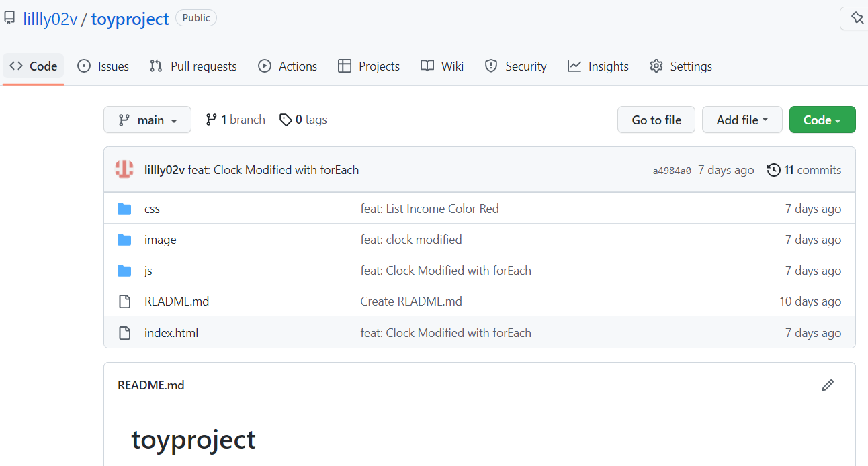Image resolution: width=868 pixels, height=466 pixels.
Task: Open the Projects tab
Action: point(369,66)
